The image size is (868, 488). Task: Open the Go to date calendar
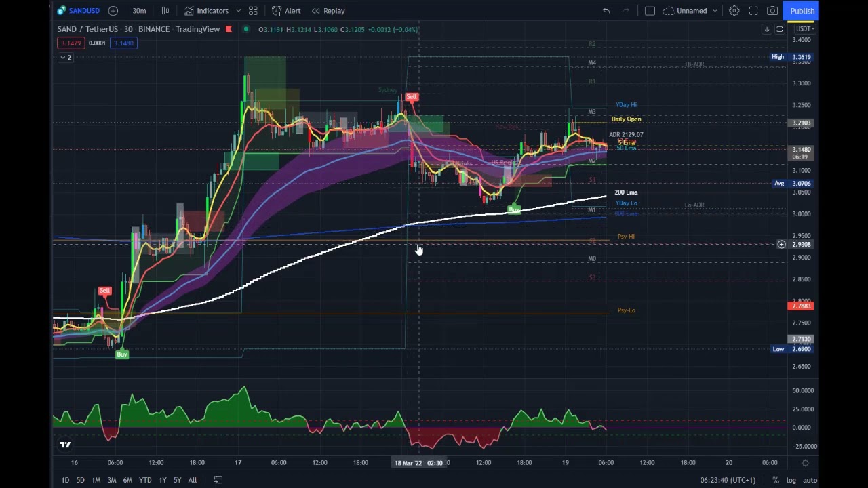218,480
